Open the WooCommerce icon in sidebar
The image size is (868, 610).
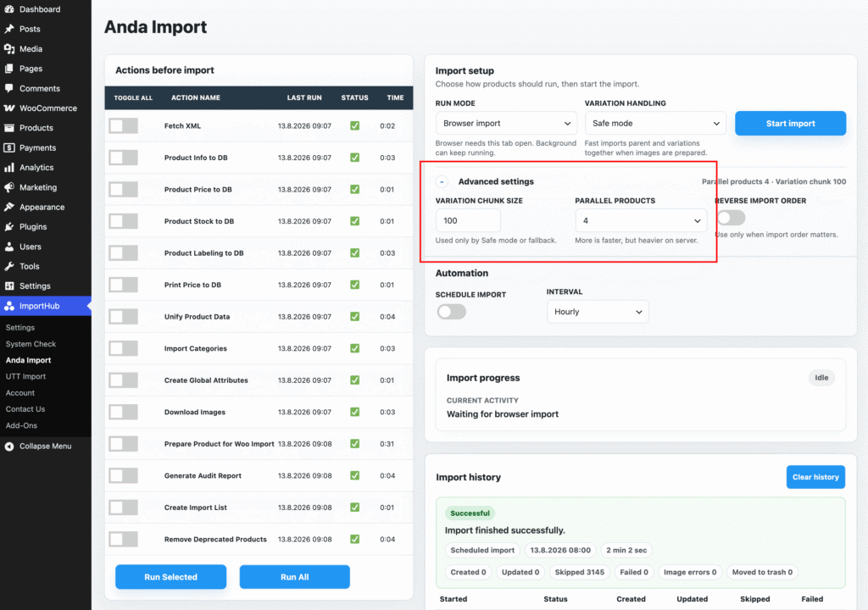coord(8,108)
